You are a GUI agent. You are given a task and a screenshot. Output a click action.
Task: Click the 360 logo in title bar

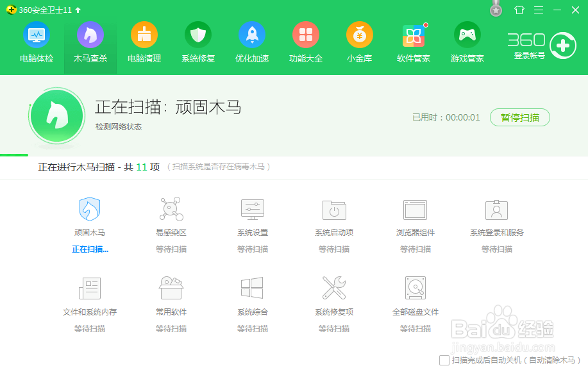(12, 10)
